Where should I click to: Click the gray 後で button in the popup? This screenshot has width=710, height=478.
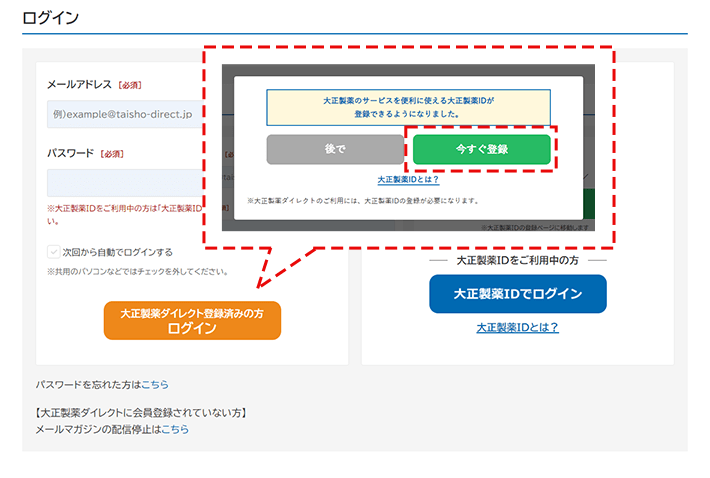[x=335, y=149]
